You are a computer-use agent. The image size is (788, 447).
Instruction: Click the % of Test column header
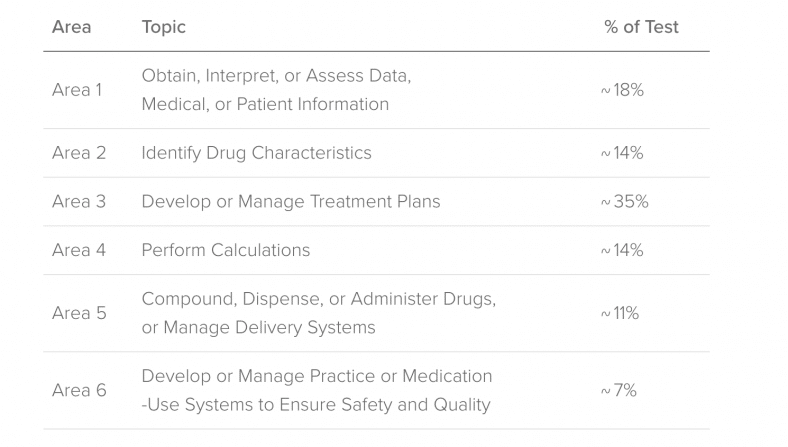tap(641, 27)
